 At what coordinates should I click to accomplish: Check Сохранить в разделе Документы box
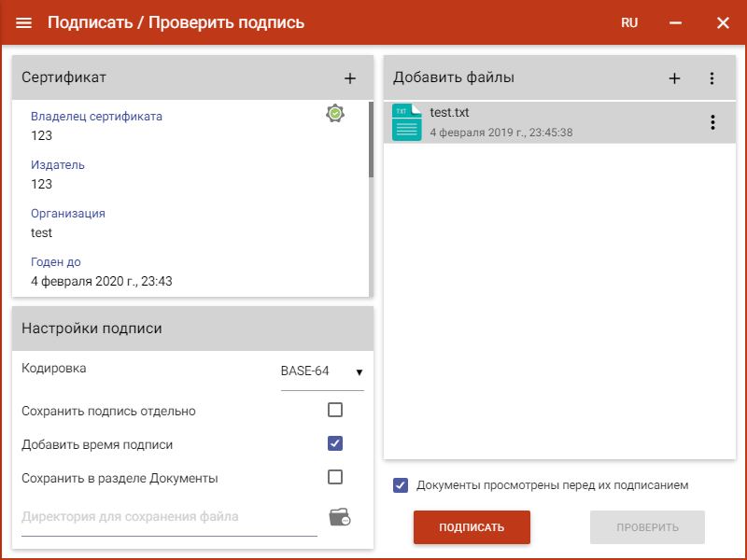click(335, 477)
